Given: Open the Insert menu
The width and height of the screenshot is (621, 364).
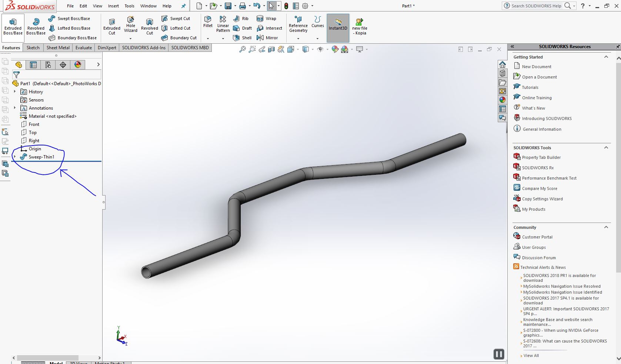Looking at the screenshot, I should pos(113,6).
